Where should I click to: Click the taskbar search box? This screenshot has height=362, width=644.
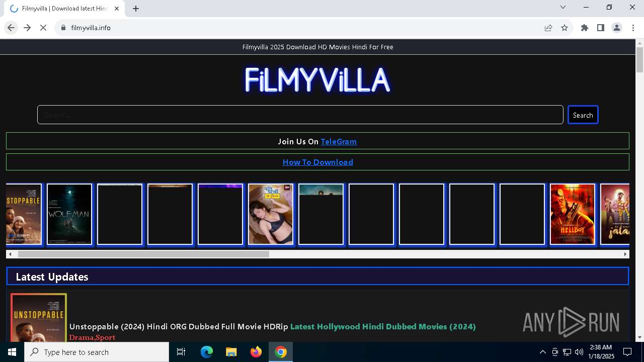pos(97,352)
